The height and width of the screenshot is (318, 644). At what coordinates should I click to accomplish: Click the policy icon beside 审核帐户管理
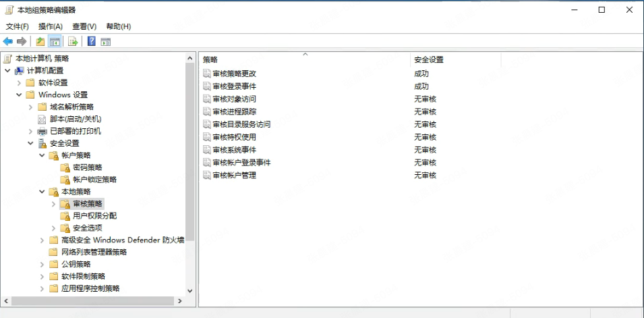tap(207, 176)
